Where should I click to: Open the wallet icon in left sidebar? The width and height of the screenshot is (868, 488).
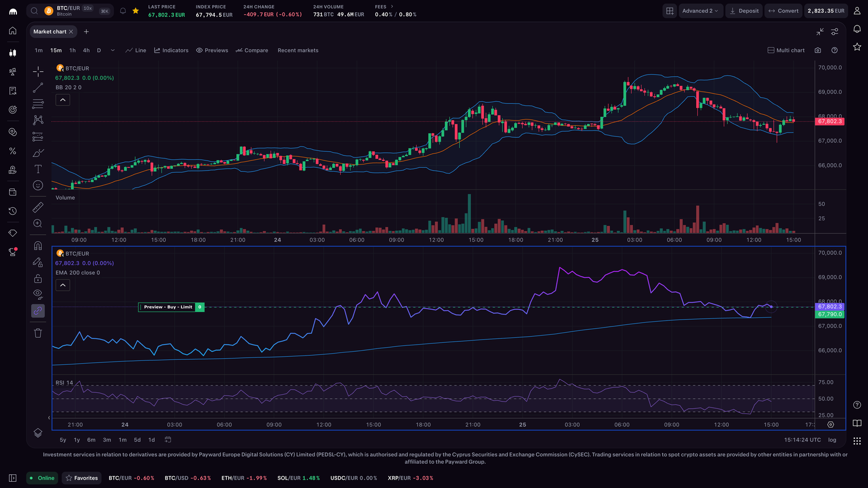click(12, 192)
